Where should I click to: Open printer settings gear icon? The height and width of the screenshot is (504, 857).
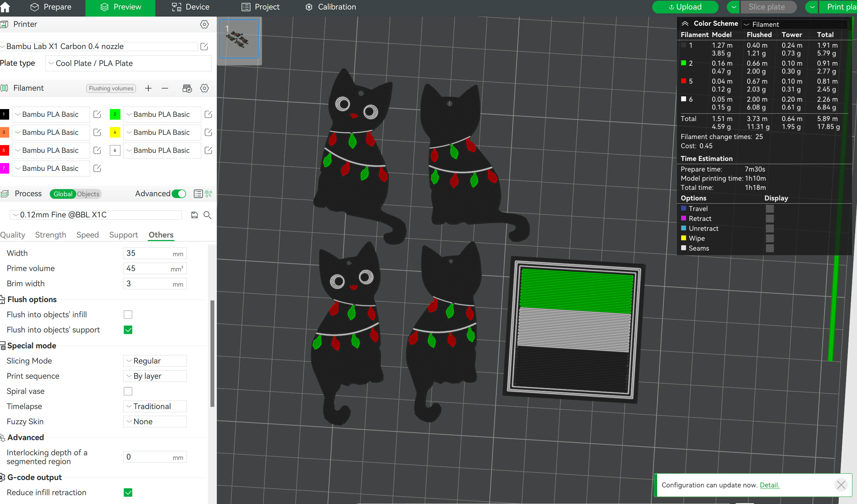point(204,24)
